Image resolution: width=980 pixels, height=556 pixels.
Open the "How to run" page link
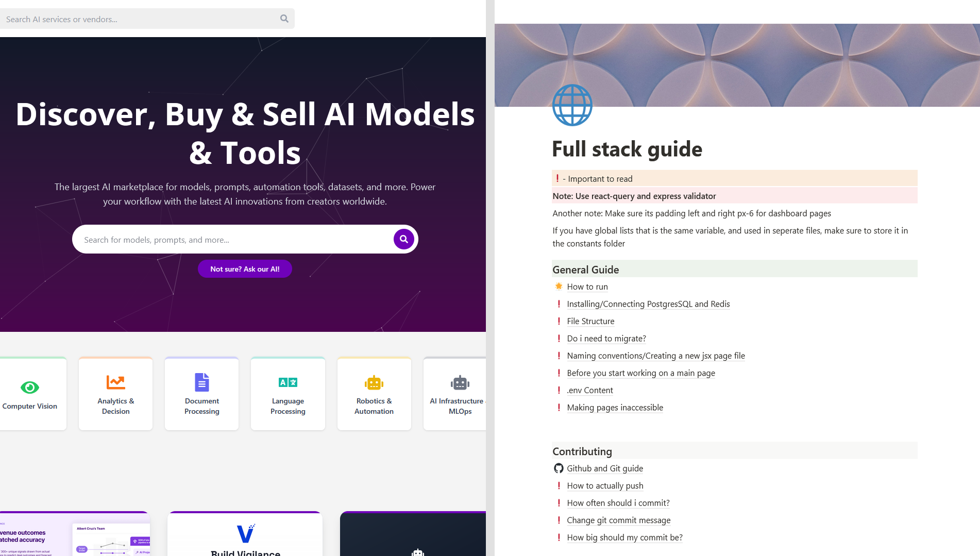click(x=587, y=287)
